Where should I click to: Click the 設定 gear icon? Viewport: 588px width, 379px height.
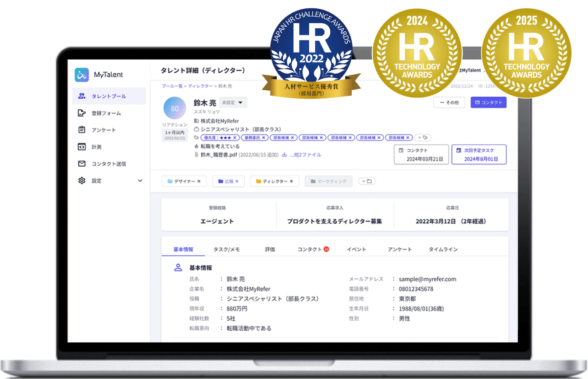[x=82, y=181]
